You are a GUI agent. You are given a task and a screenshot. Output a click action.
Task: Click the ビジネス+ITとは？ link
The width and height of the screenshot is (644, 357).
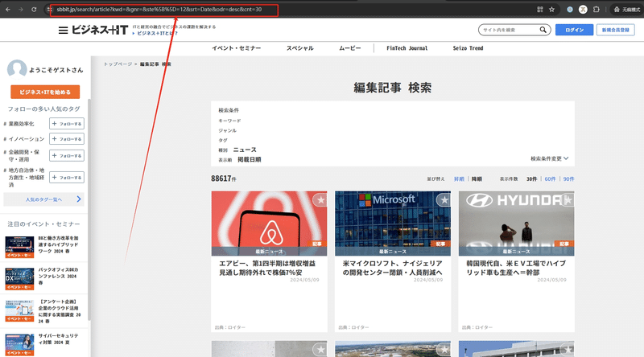tap(155, 33)
